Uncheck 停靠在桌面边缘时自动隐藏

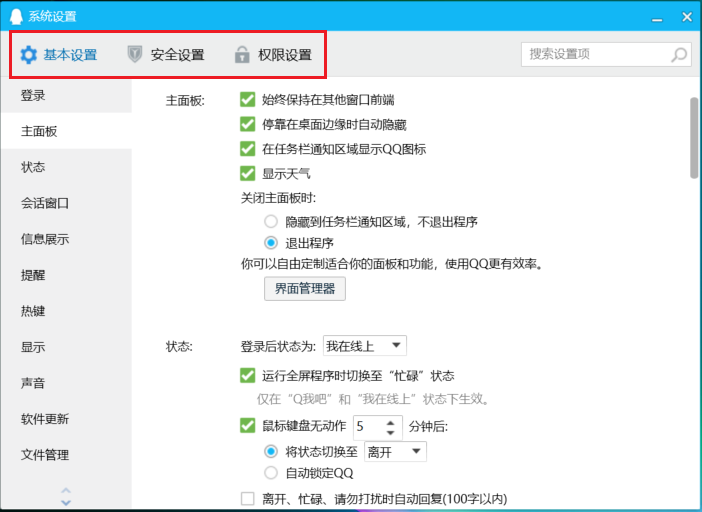tap(248, 124)
